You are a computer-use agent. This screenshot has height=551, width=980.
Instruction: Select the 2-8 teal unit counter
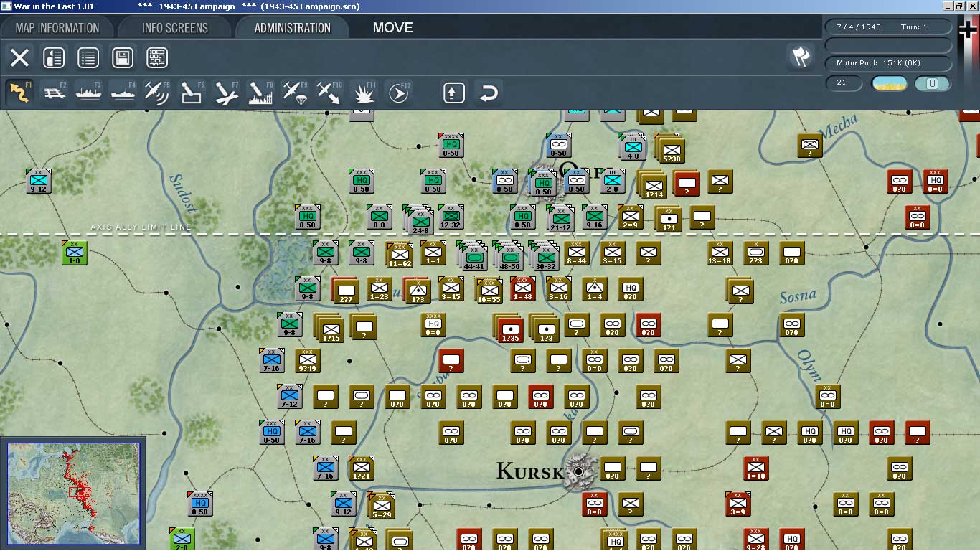612,181
